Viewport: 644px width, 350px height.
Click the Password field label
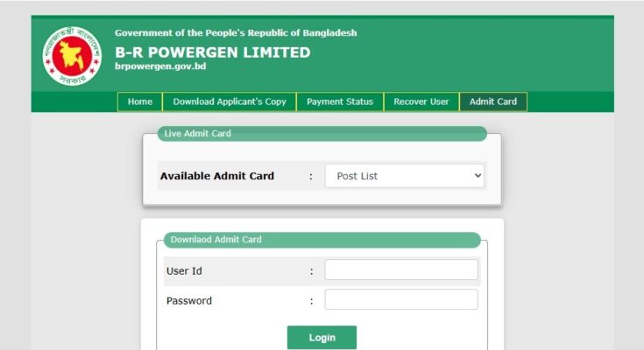[189, 301]
